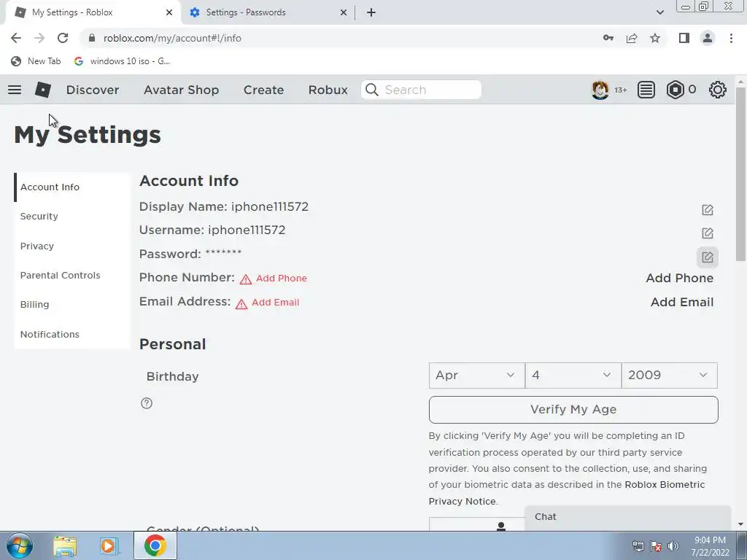The height and width of the screenshot is (560, 747).
Task: Click the Birthday help question mark icon
Action: (x=147, y=403)
